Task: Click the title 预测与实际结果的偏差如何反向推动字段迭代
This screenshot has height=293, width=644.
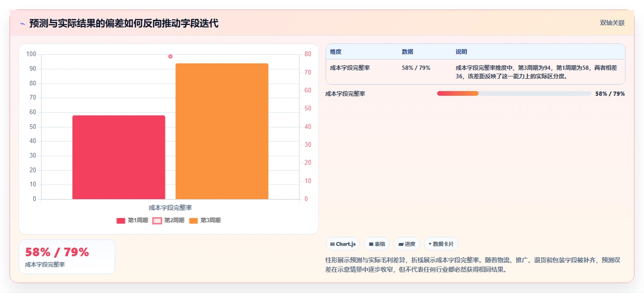Action: 124,24
